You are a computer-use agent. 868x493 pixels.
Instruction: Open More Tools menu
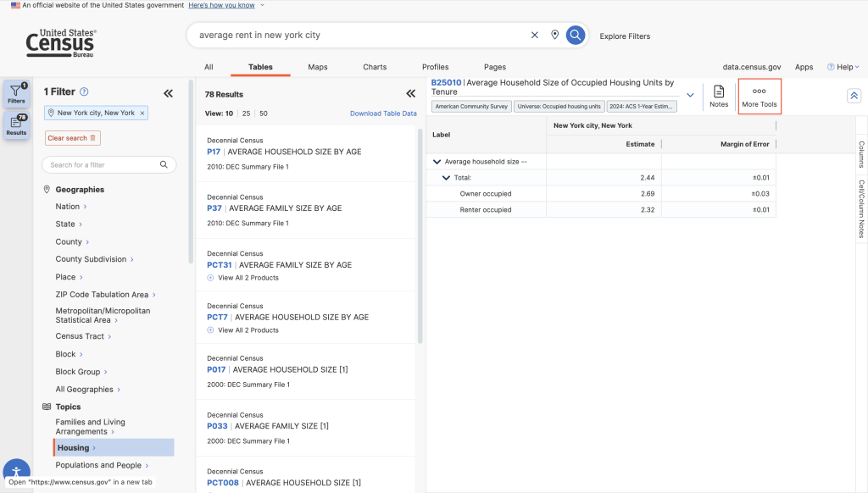759,97
